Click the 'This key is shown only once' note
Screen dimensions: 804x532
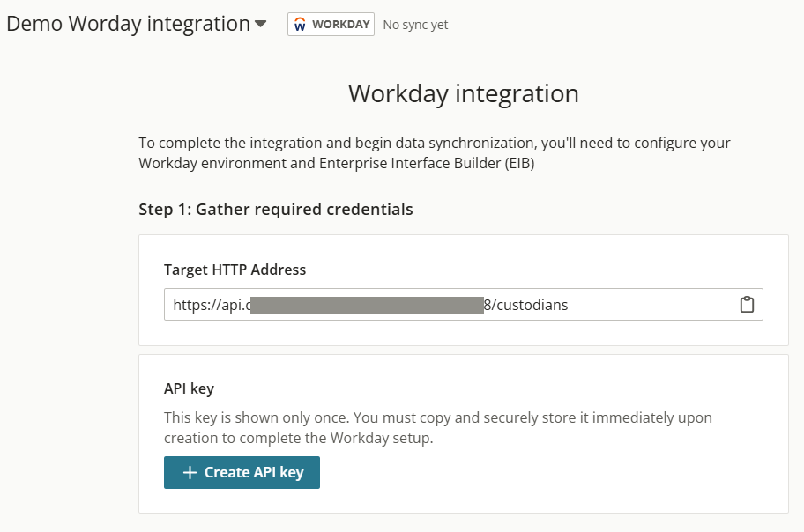437,417
